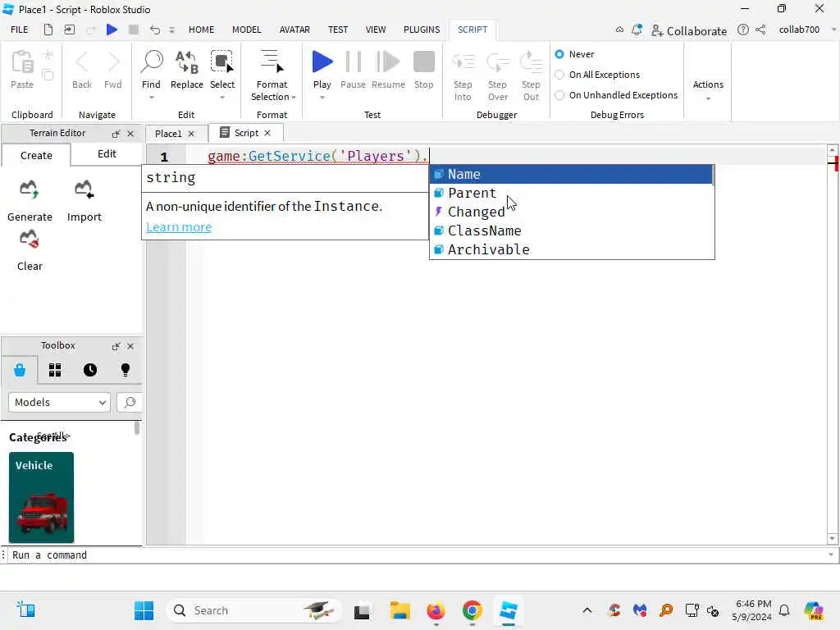Screen dimensions: 840x630
Task: Click the Toolbox search magnifier button
Action: pos(130,402)
